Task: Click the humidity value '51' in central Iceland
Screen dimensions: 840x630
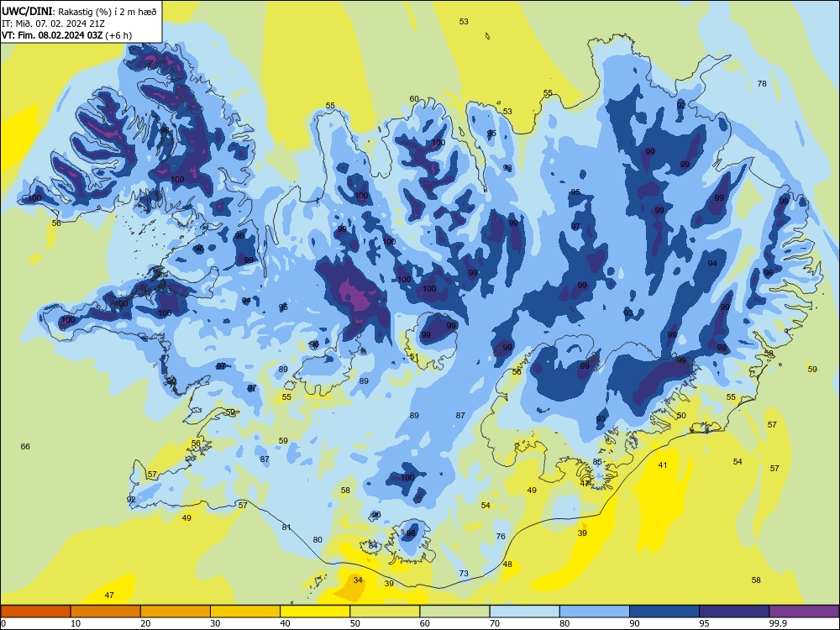Action: click(414, 357)
